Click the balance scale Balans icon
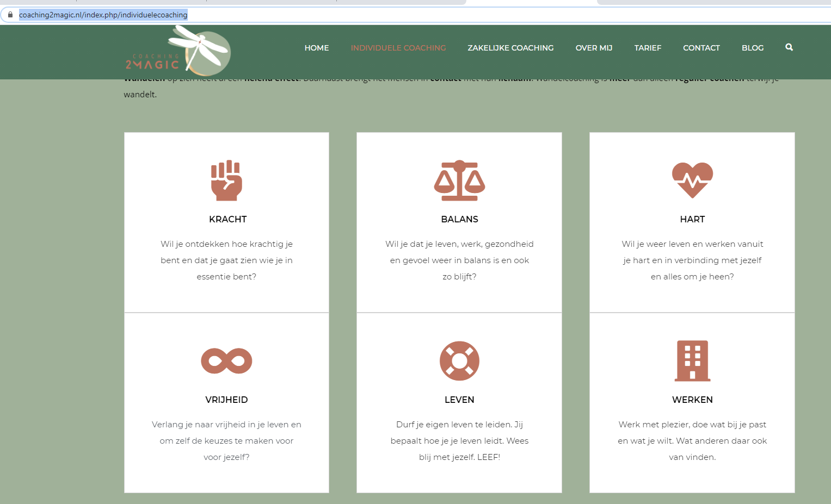The image size is (831, 504). [x=459, y=181]
